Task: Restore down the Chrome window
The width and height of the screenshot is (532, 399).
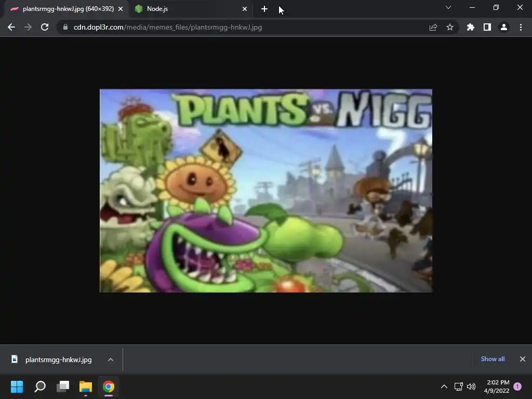Action: [x=496, y=7]
